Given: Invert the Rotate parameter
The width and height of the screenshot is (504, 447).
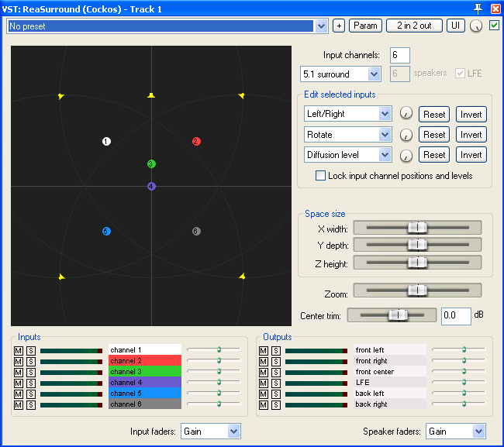Looking at the screenshot, I should click(471, 135).
